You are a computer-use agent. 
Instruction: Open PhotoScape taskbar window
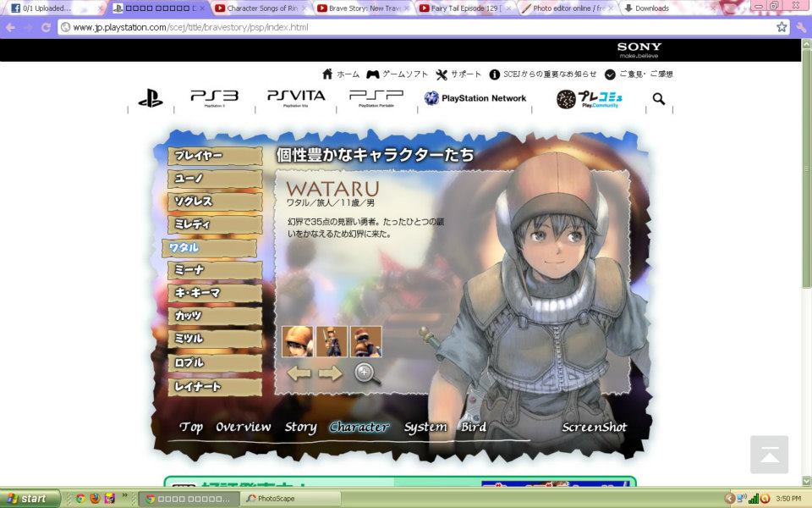point(291,499)
